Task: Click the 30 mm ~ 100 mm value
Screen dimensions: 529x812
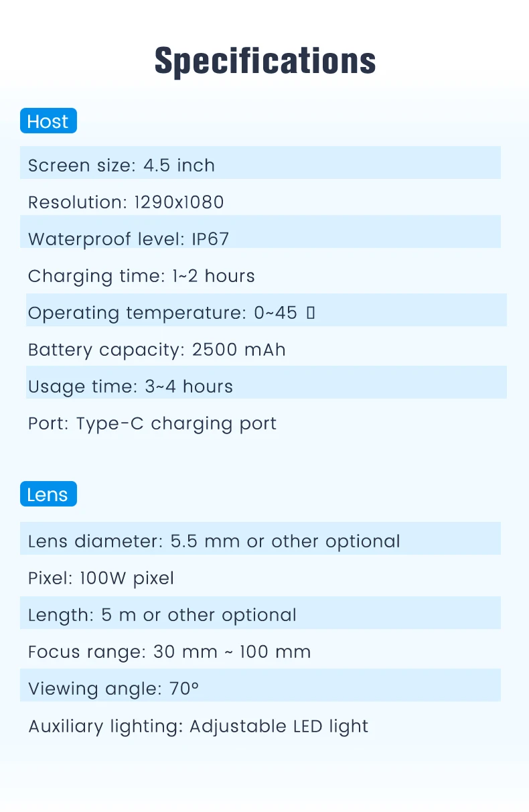Action: coord(232,652)
